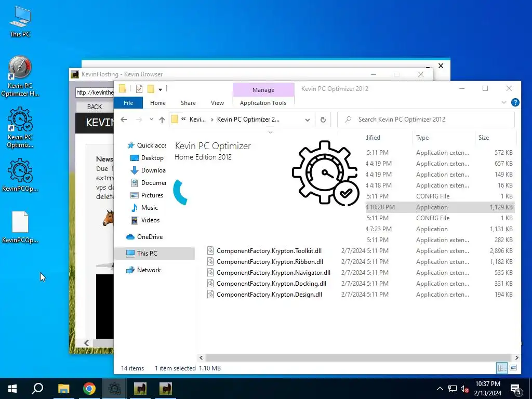Image resolution: width=532 pixels, height=399 pixels.
Task: Open Recent locations dropdown arrow
Action: 151,119
